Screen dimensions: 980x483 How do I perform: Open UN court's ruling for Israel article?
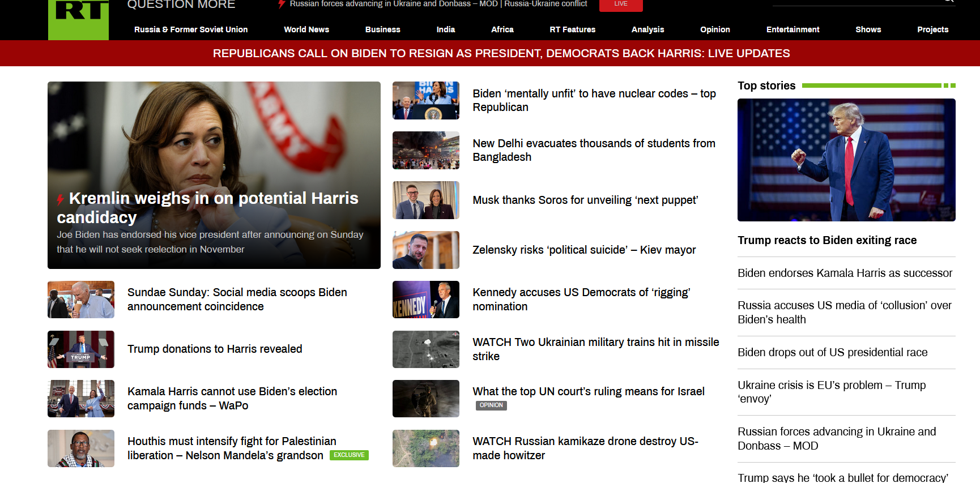[x=589, y=391]
